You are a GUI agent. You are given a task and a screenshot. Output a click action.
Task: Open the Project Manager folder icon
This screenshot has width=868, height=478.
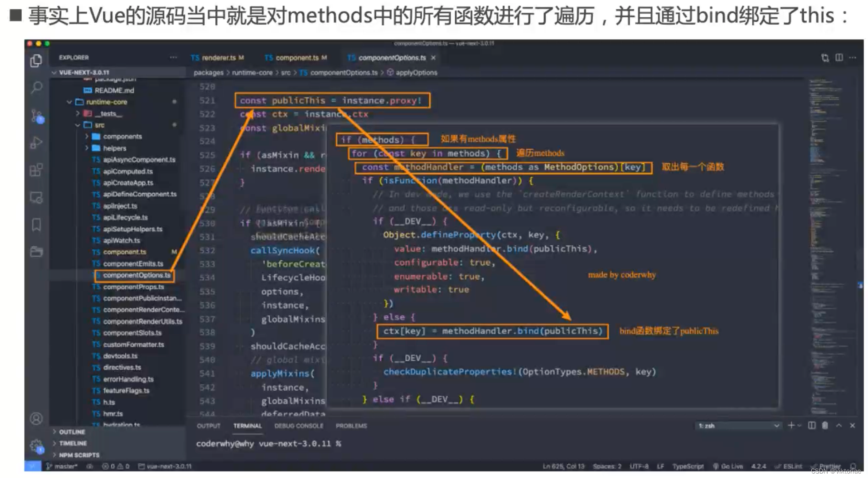click(x=36, y=252)
